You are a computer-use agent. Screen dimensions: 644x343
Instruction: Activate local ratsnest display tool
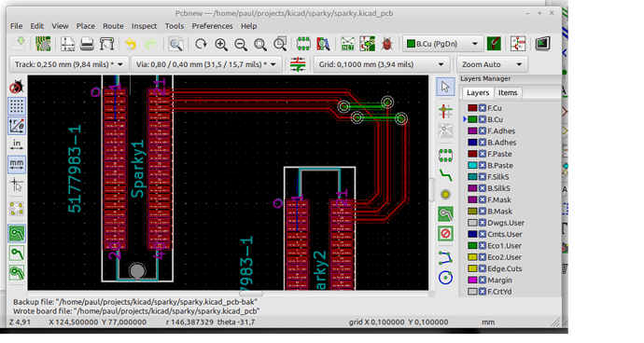click(445, 130)
